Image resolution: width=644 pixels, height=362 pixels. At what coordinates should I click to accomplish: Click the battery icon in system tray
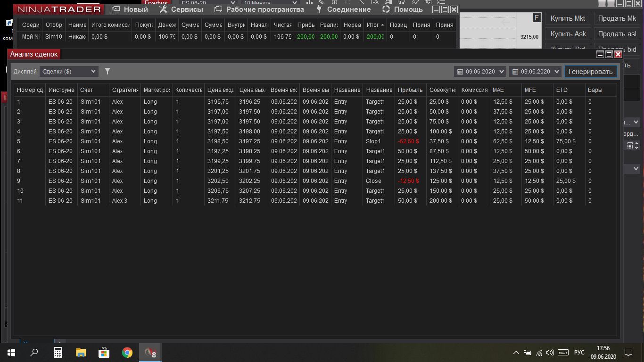pos(528,352)
